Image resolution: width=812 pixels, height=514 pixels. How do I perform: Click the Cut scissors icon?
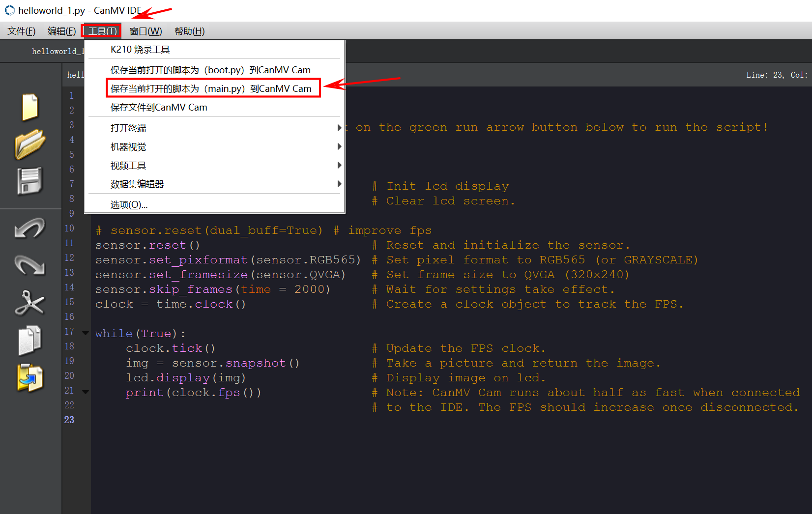point(30,303)
